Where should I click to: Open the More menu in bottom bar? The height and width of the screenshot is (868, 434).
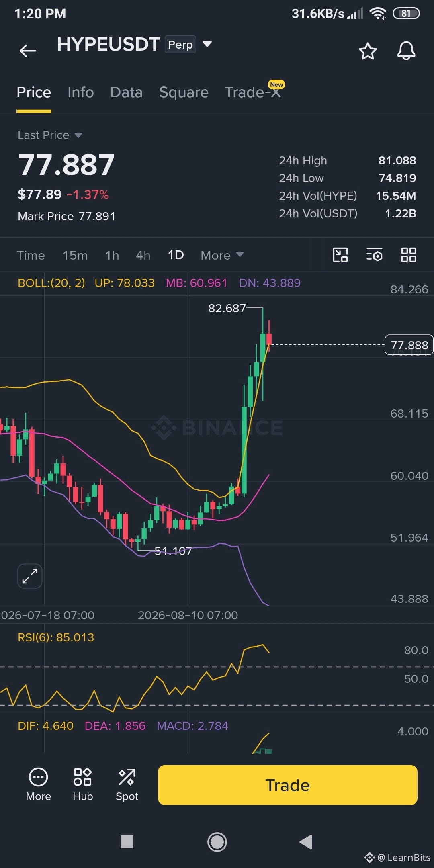click(x=38, y=785)
